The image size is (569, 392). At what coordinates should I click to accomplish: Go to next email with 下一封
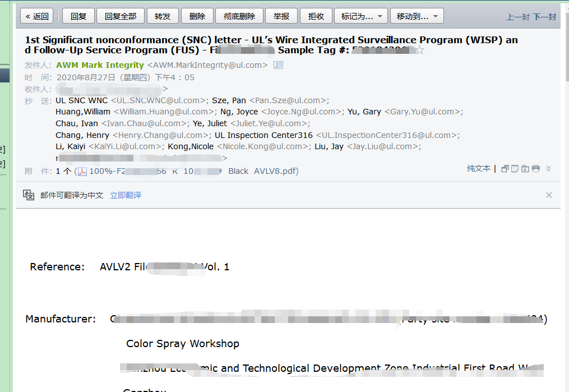(x=544, y=17)
